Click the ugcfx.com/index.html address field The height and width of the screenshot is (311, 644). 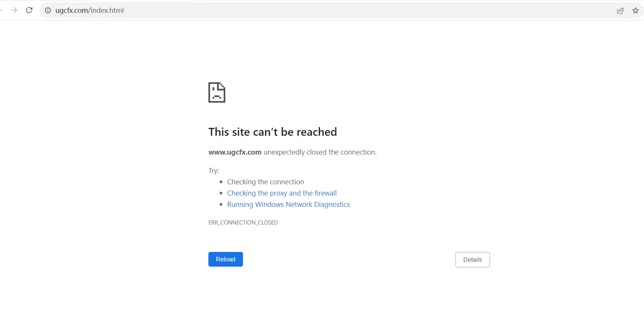(89, 11)
